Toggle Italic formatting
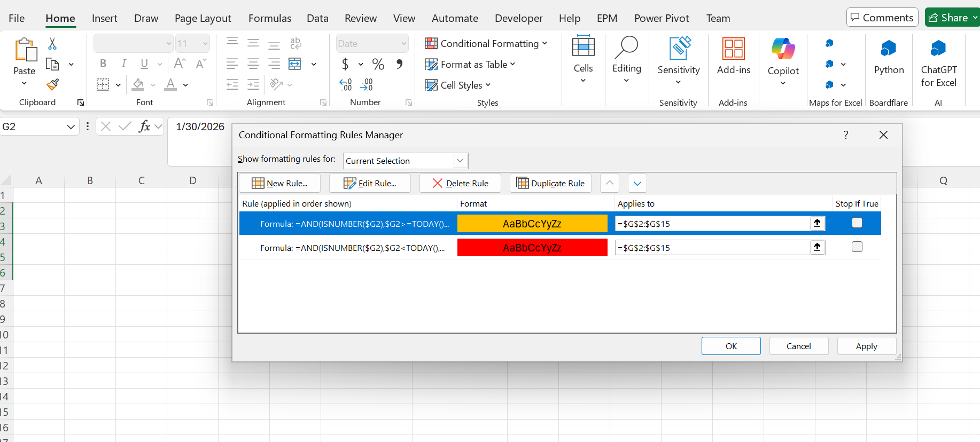Viewport: 980px width, 442px height. (x=124, y=64)
